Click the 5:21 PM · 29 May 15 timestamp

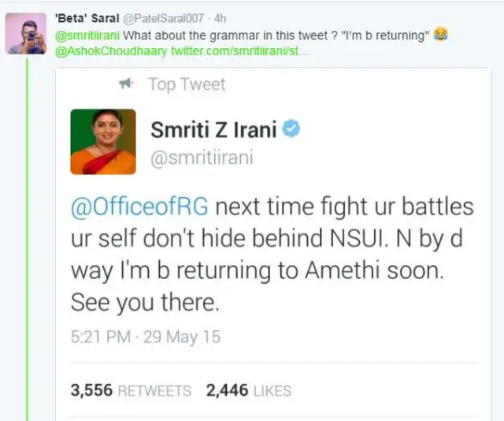tap(146, 337)
